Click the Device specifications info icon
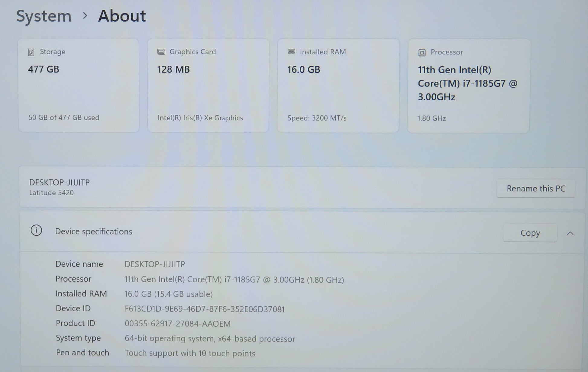Image resolution: width=588 pixels, height=372 pixels. (36, 231)
